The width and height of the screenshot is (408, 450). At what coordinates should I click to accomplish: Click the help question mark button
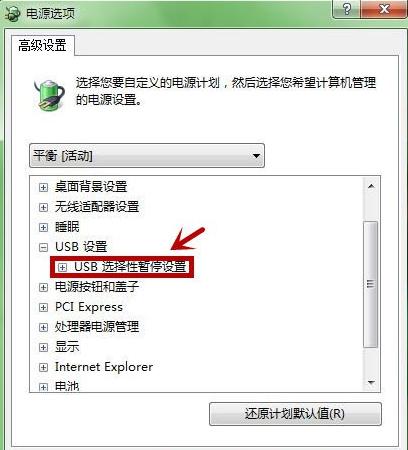coord(347,8)
